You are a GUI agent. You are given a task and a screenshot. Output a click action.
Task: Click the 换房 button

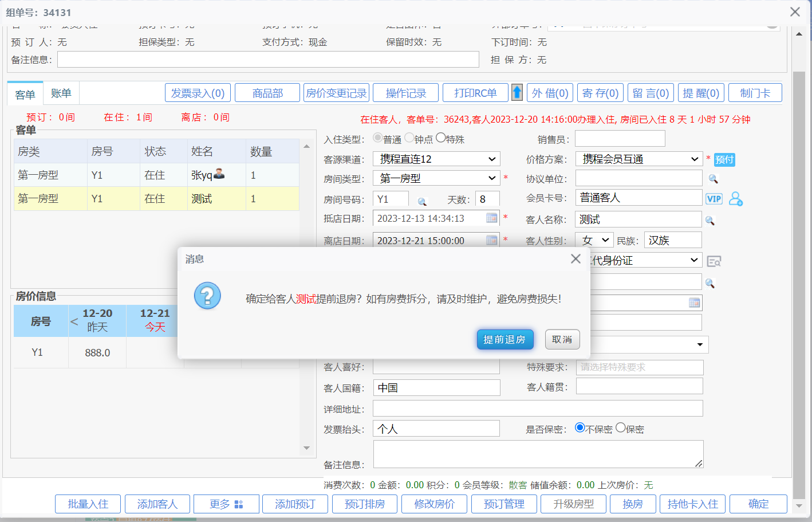[633, 504]
